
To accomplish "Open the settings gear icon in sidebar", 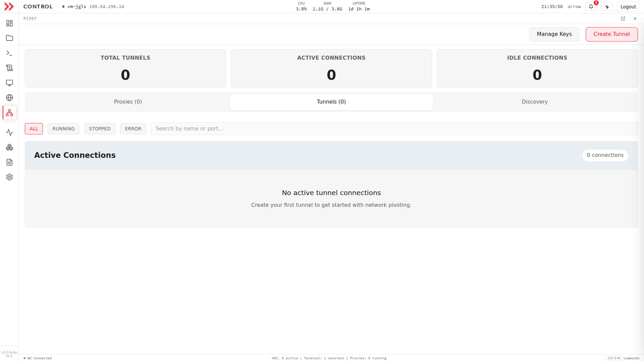I will [9, 177].
